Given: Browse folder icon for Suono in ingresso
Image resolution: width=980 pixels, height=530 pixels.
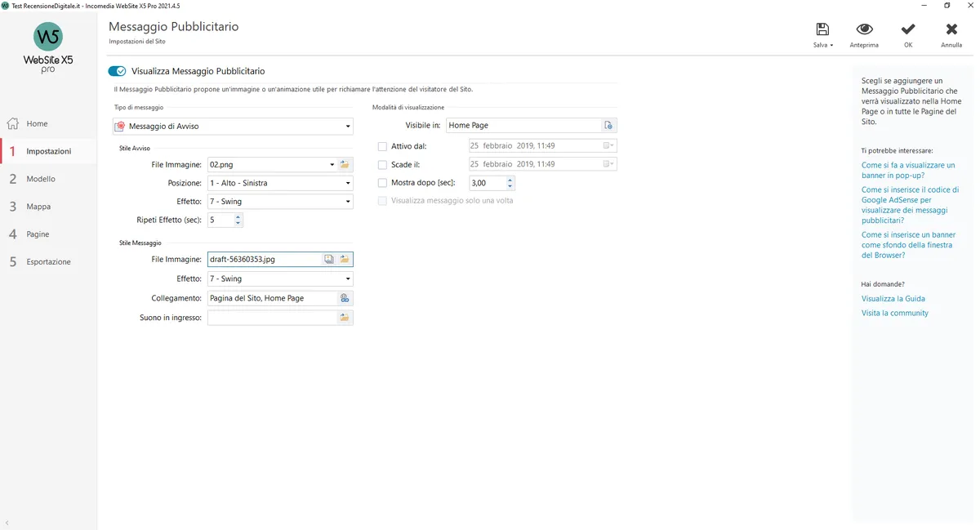Looking at the screenshot, I should click(x=345, y=318).
